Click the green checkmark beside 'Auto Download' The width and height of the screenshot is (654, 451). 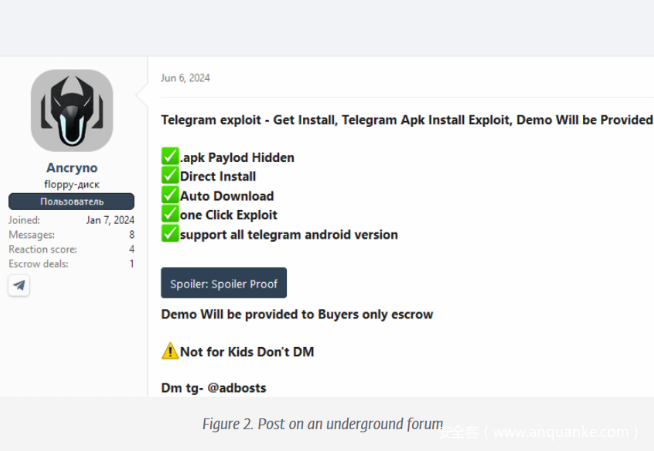tap(170, 195)
